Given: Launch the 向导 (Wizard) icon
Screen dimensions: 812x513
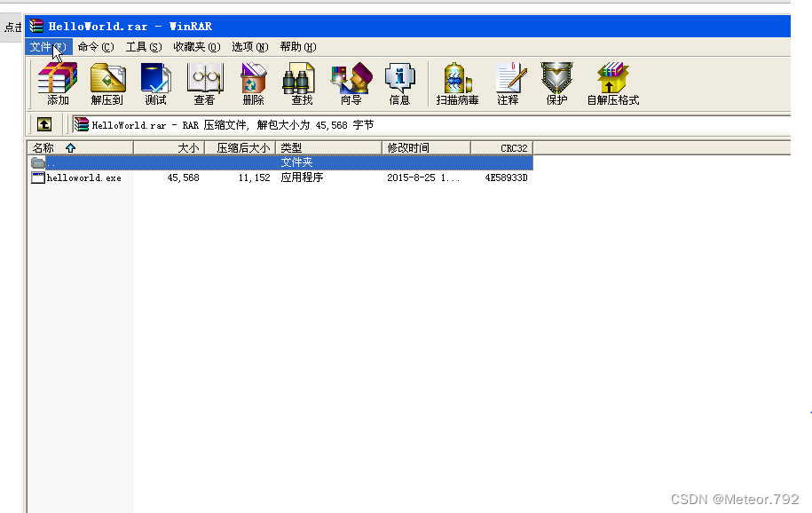Looking at the screenshot, I should click(x=351, y=83).
